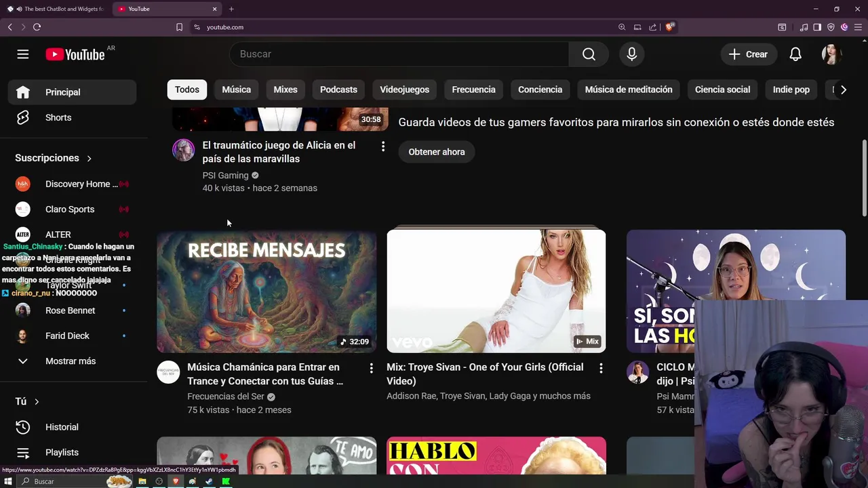The height and width of the screenshot is (488, 868).
Task: Open Claro Sports subscription
Action: [73, 209]
